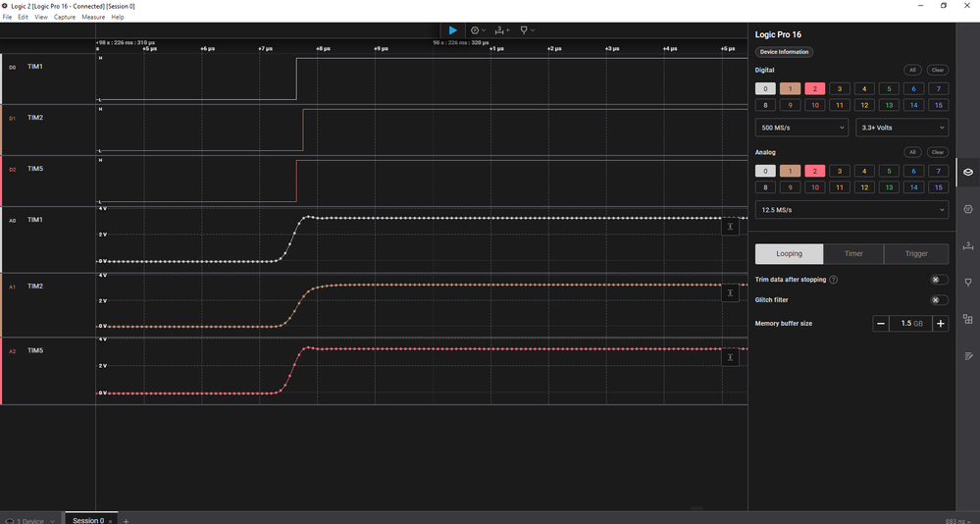Select the A1 TIM2 analog channel label
Image resolution: width=980 pixels, height=524 pixels.
[35, 287]
